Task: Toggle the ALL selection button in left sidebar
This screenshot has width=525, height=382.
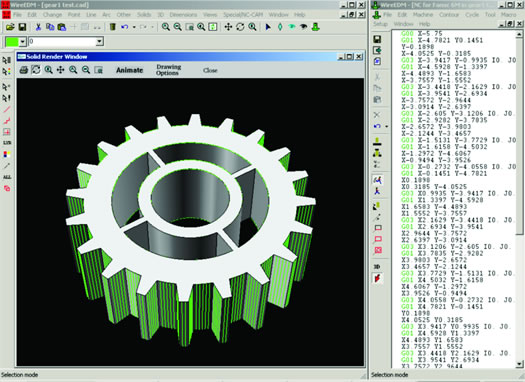Action: point(7,177)
